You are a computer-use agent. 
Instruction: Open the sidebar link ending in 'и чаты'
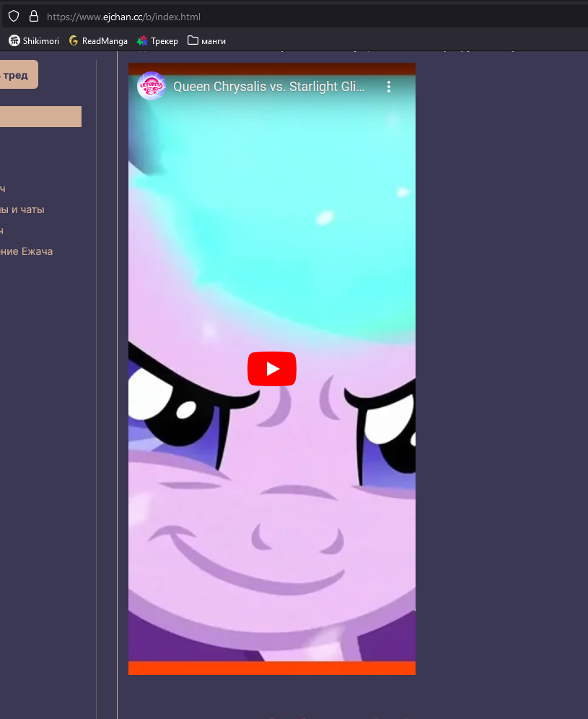(22, 209)
